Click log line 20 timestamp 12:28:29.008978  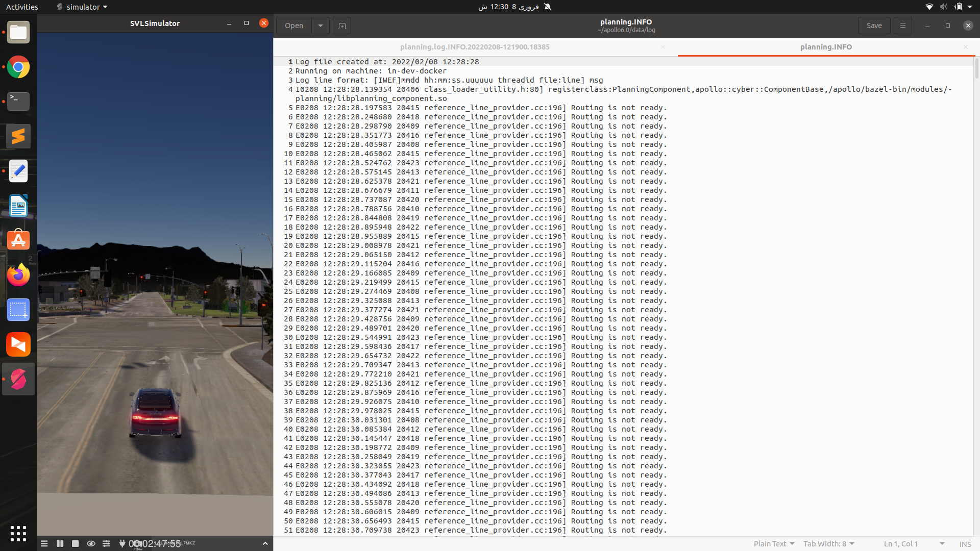pyautogui.click(x=357, y=245)
